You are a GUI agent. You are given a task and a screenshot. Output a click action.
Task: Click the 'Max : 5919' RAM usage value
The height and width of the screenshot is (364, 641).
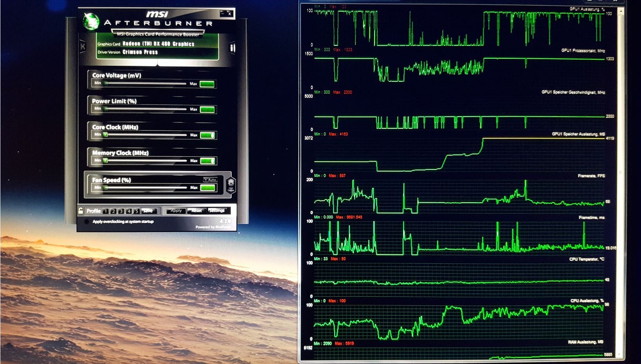344,343
